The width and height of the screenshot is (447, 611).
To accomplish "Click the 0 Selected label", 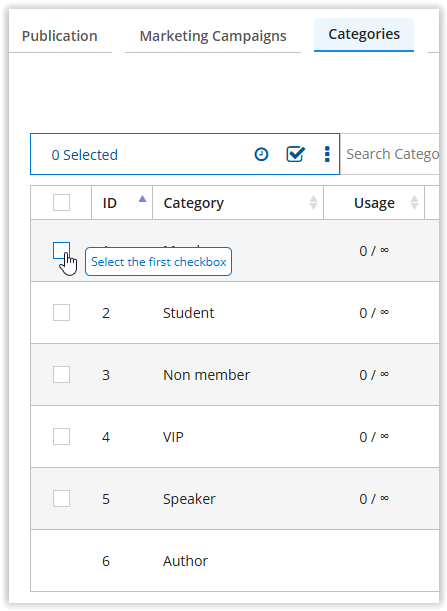I will [x=85, y=155].
